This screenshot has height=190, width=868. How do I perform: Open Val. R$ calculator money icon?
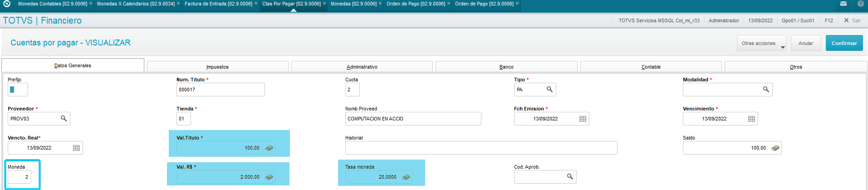point(269,177)
